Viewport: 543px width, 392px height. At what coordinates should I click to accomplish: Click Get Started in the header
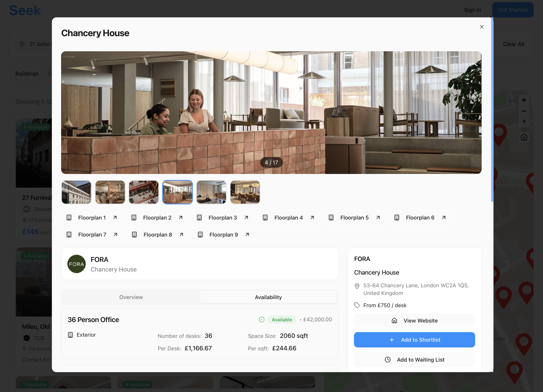tap(513, 10)
